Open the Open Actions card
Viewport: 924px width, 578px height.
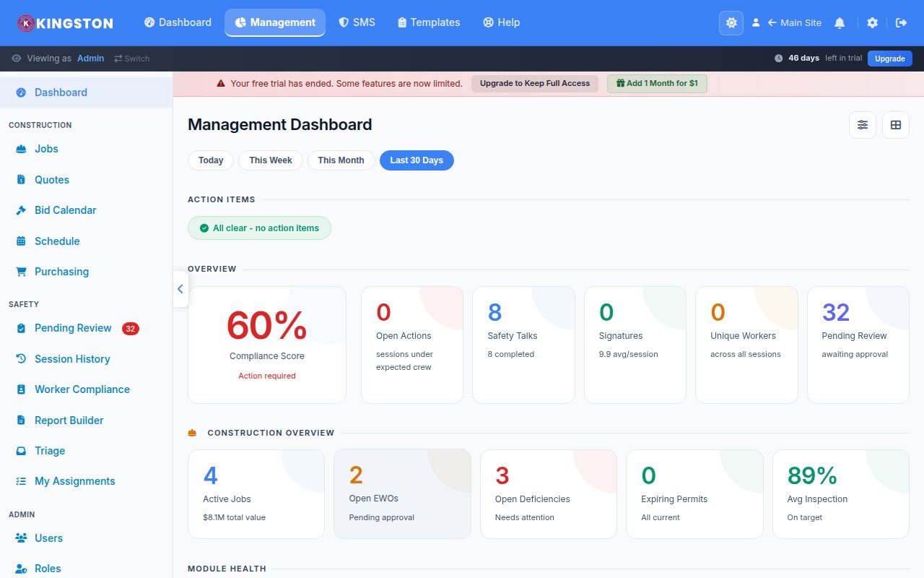[x=412, y=345]
